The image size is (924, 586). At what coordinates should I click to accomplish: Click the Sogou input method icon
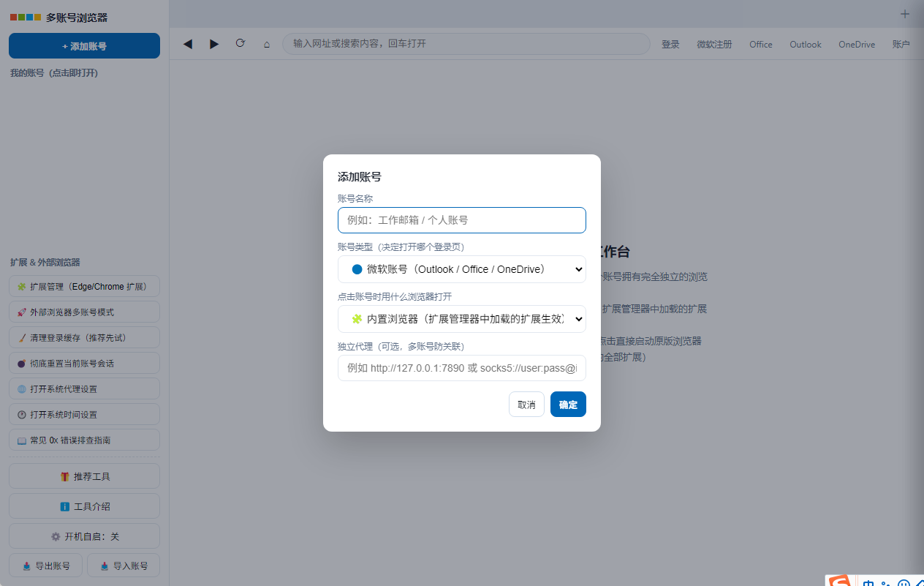tap(840, 581)
